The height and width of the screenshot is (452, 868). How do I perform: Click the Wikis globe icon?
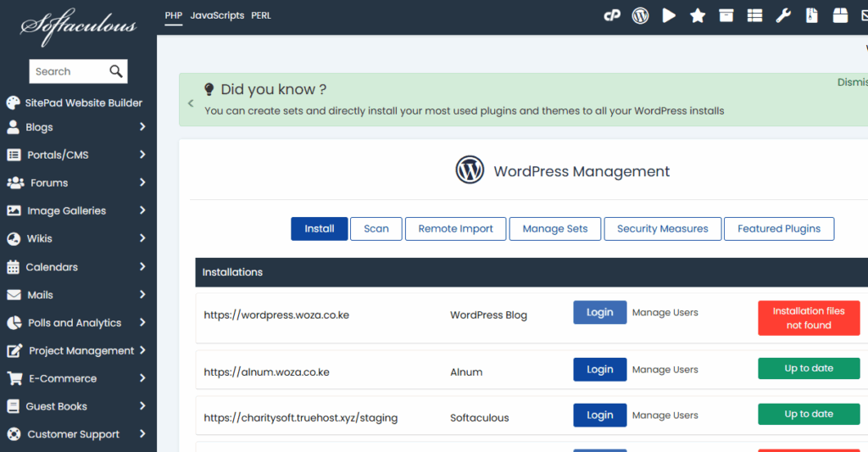click(14, 239)
